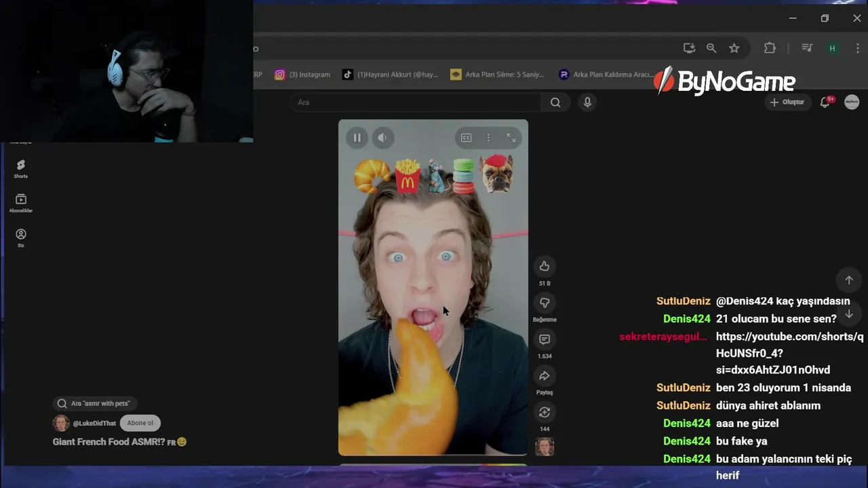Pause the playing Shorts video

click(357, 138)
